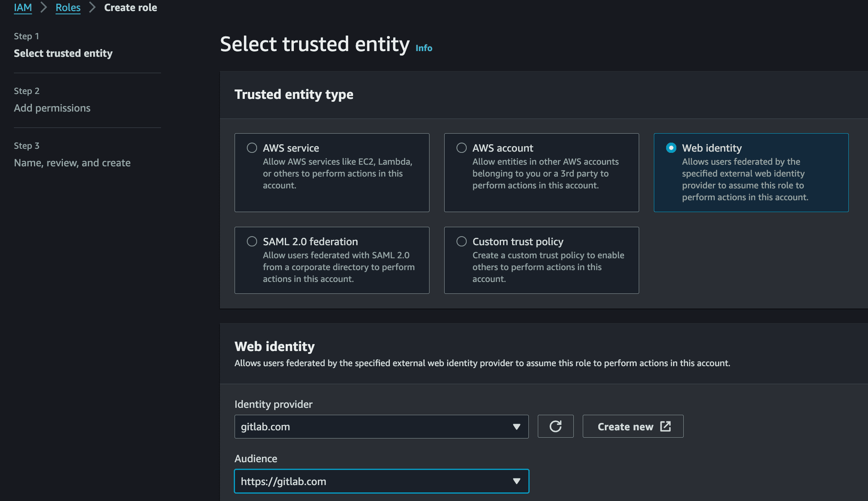The width and height of the screenshot is (868, 501).
Task: Click the Create new button
Action: click(633, 426)
